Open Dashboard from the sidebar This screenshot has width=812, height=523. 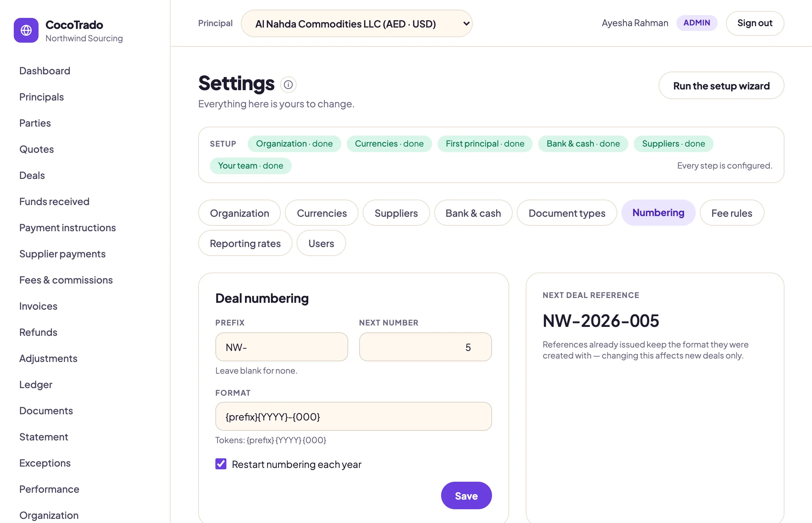(x=45, y=71)
